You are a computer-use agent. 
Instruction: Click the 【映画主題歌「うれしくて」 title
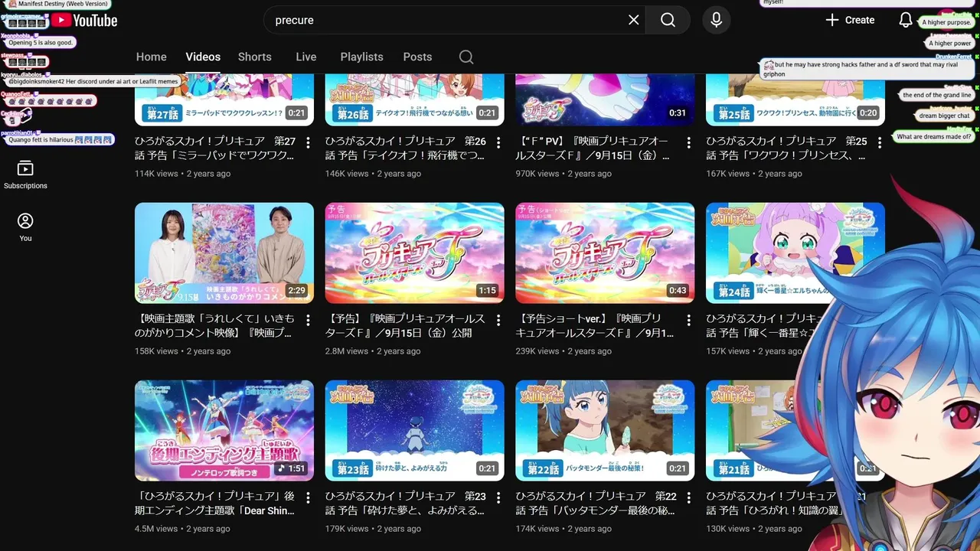pyautogui.click(x=214, y=326)
